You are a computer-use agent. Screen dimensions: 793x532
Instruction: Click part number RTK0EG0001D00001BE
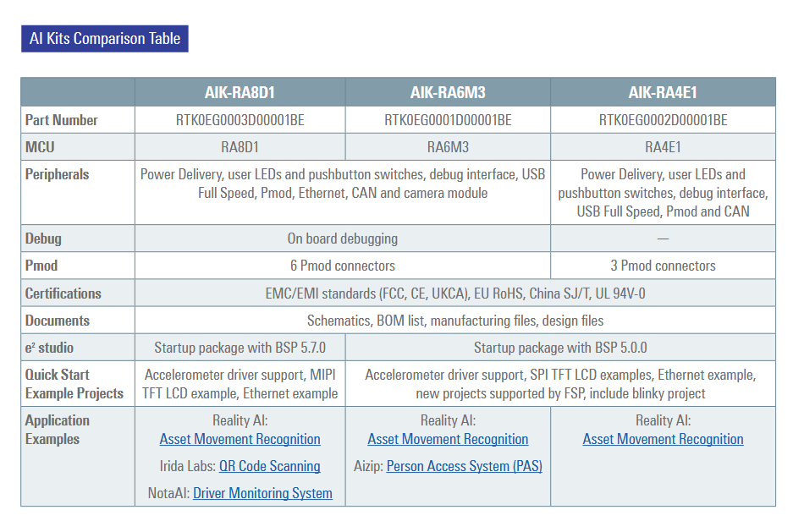click(448, 120)
